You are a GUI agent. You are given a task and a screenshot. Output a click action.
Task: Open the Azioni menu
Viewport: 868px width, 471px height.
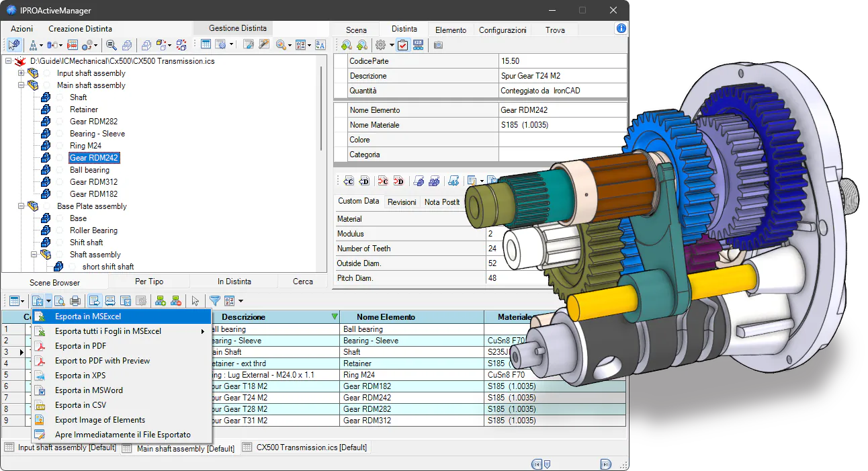point(21,29)
